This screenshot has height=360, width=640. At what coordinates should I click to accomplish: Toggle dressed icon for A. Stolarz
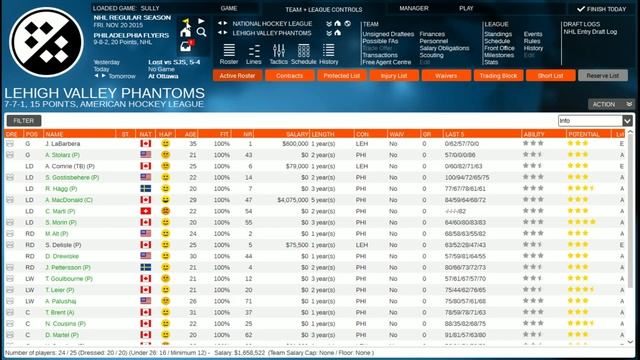coord(10,155)
